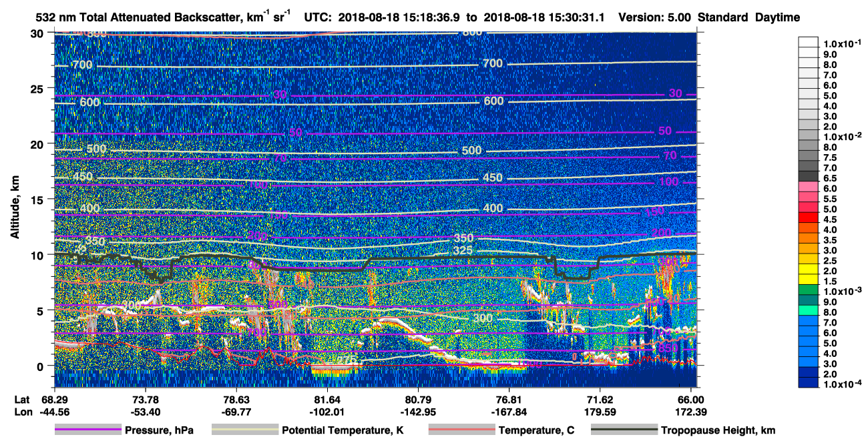Click colorbar label 1.0x10-2
The image size is (868, 445).
click(844, 136)
